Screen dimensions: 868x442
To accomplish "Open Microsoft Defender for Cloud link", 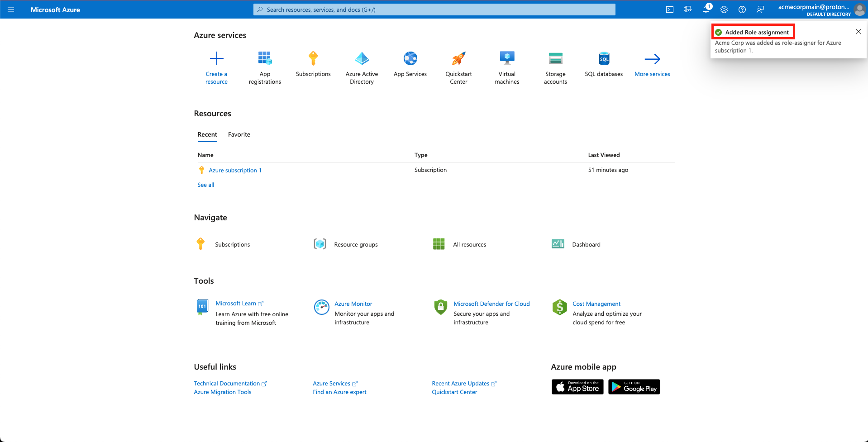I will tap(491, 304).
